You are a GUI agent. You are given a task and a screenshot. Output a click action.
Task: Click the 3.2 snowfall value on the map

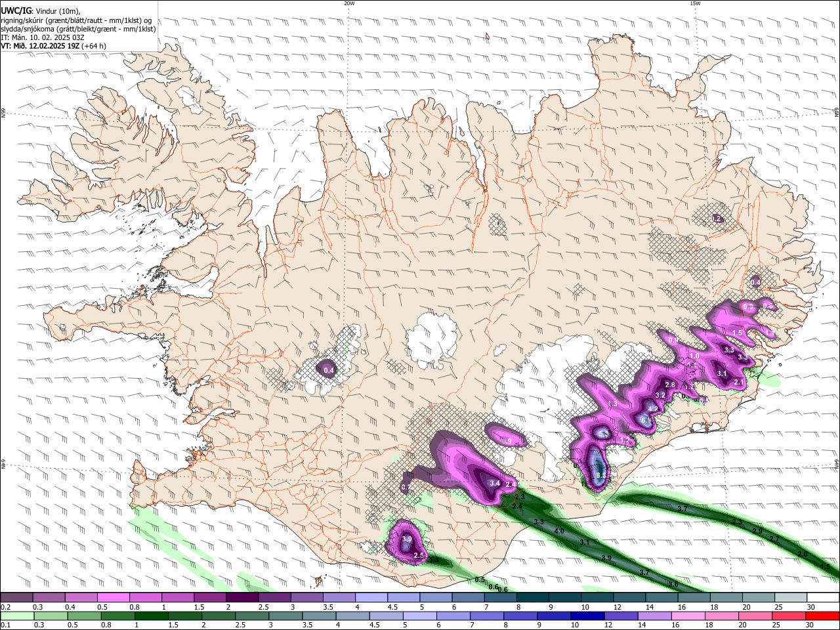coord(660,395)
